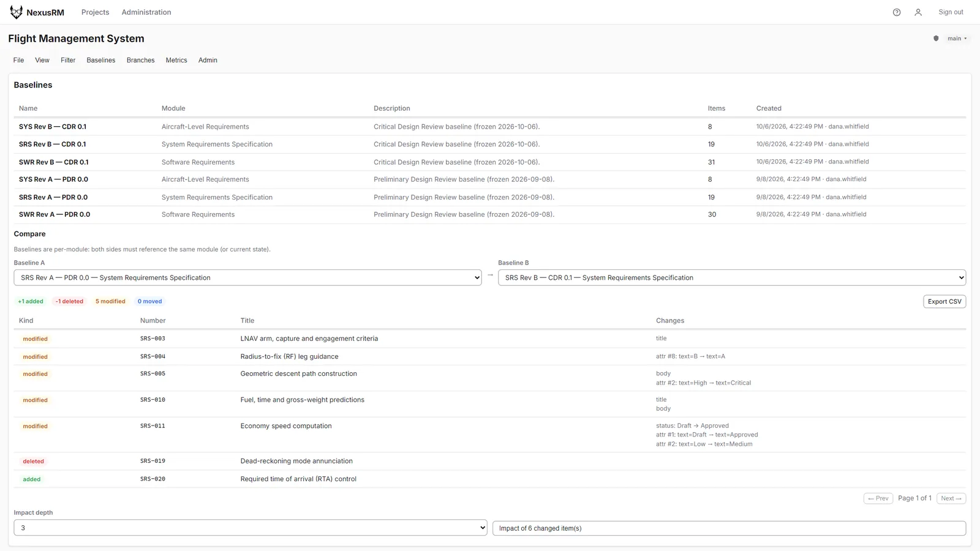
Task: Click the Next page button
Action: tap(951, 498)
